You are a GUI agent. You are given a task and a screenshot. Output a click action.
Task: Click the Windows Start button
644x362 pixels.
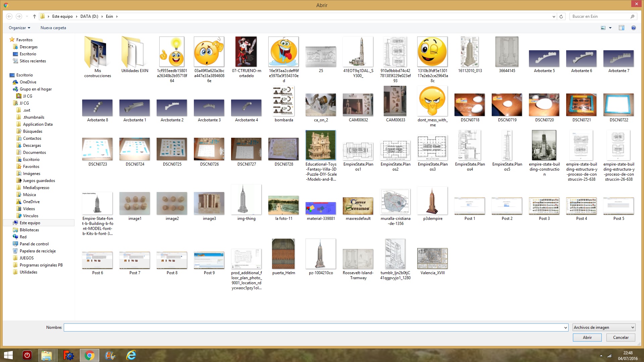tap(8, 355)
